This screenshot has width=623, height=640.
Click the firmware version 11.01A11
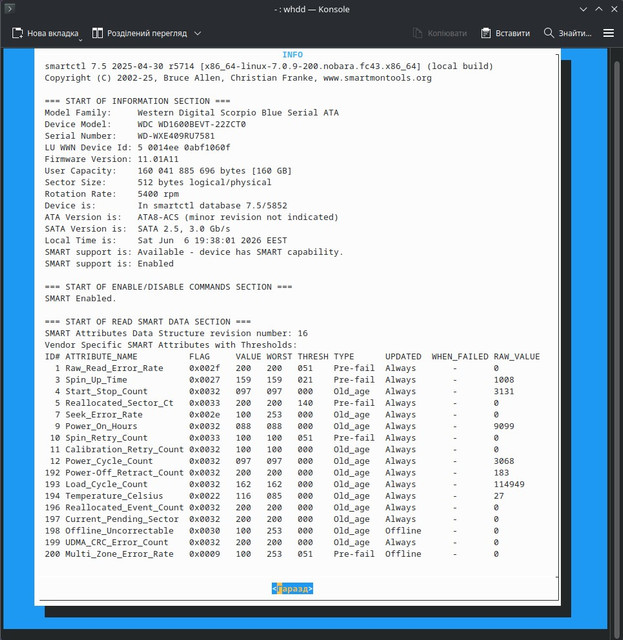point(158,159)
